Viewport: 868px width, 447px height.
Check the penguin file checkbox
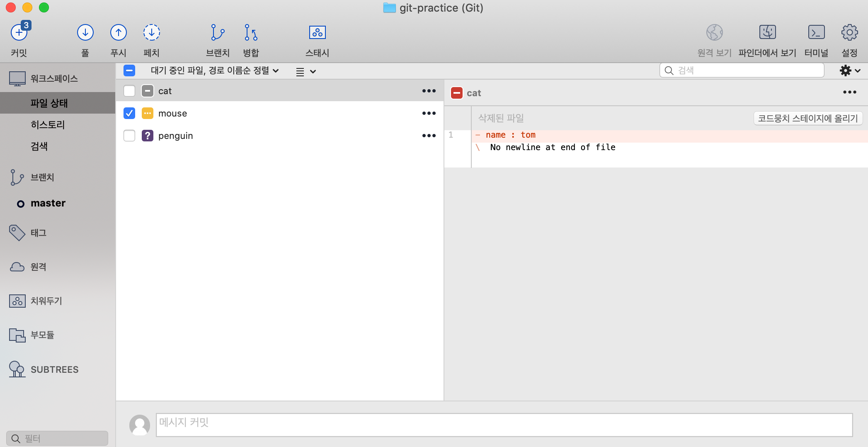[x=129, y=136]
